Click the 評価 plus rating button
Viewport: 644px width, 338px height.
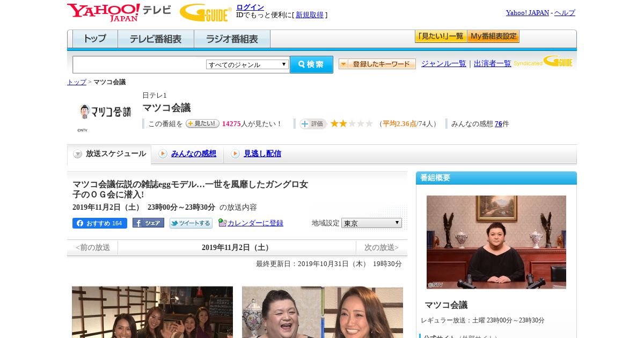(313, 124)
